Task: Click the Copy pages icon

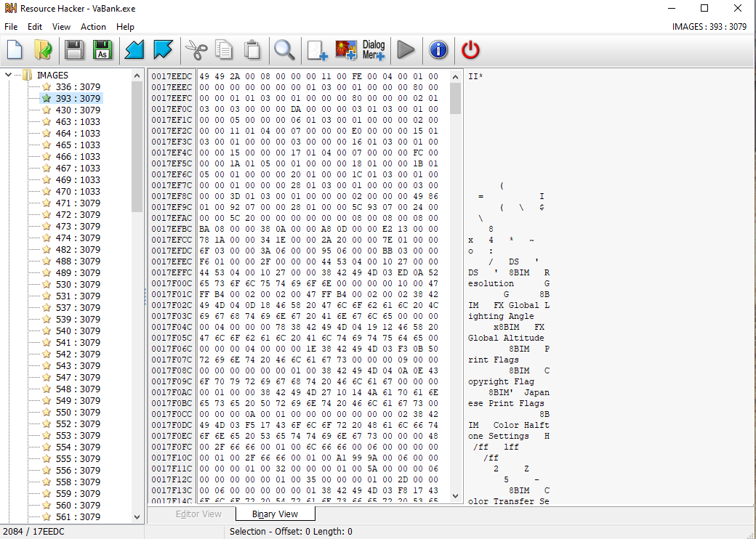Action: tap(224, 50)
